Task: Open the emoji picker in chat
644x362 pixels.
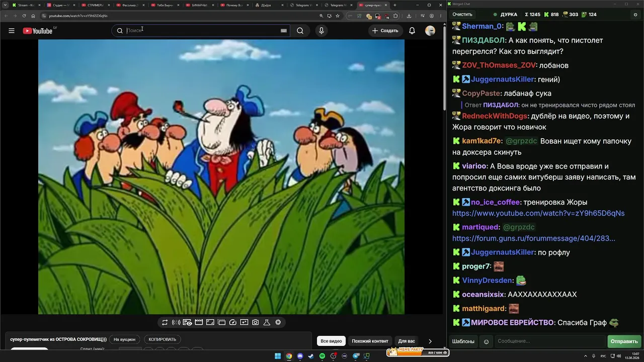Action: (x=486, y=341)
